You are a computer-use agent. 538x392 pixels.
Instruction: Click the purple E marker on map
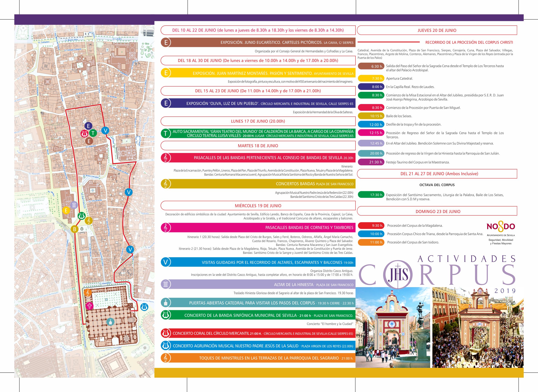pos(88,126)
